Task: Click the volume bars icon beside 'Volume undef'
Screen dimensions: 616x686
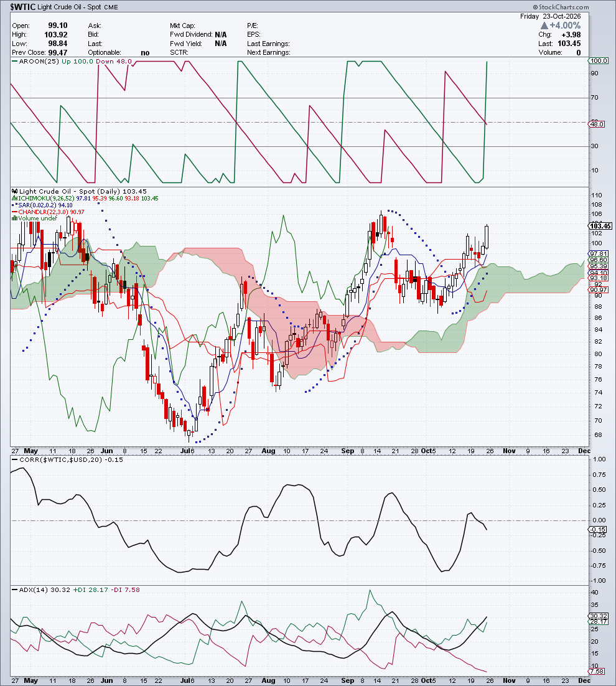Action: tap(15, 218)
